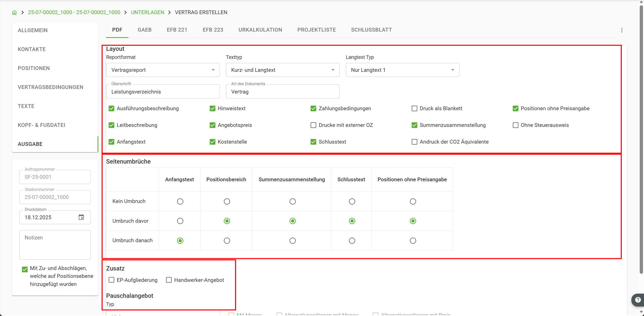Expand the Texttyp dropdown

coord(283,70)
